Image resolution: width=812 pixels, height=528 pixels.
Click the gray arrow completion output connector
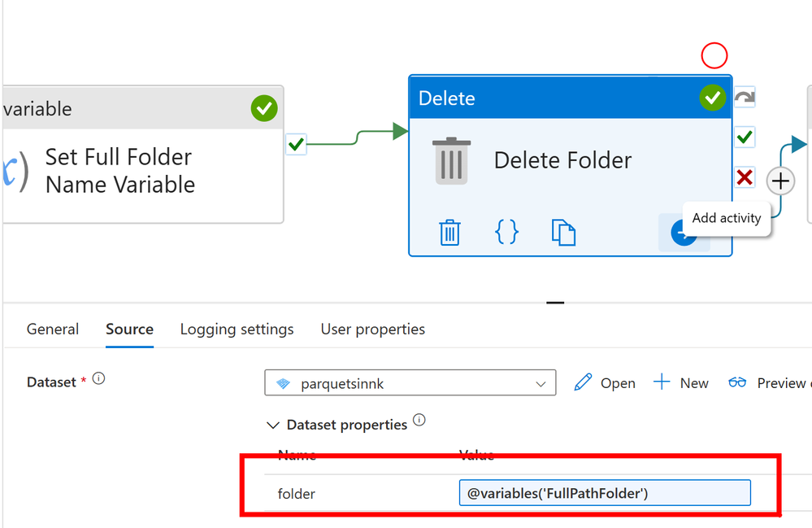click(745, 97)
